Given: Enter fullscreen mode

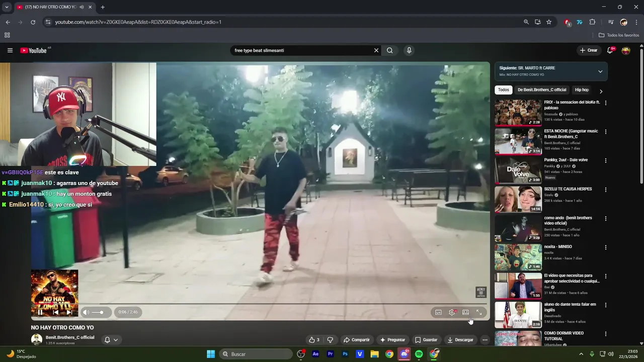Looking at the screenshot, I should click(x=479, y=312).
